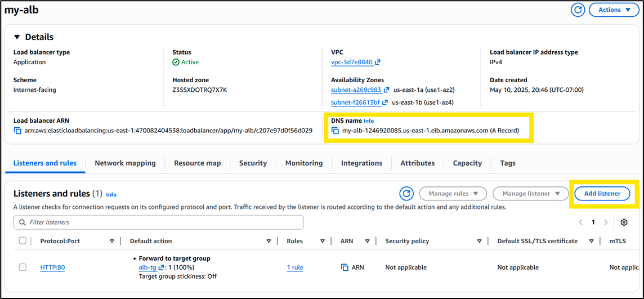Click the Application load balancer type value

tap(30, 63)
